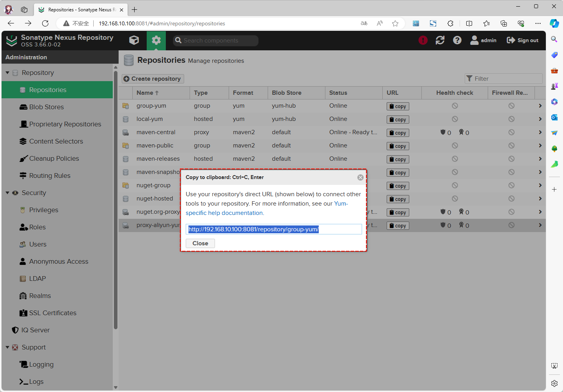Click the admin user icon

(474, 40)
